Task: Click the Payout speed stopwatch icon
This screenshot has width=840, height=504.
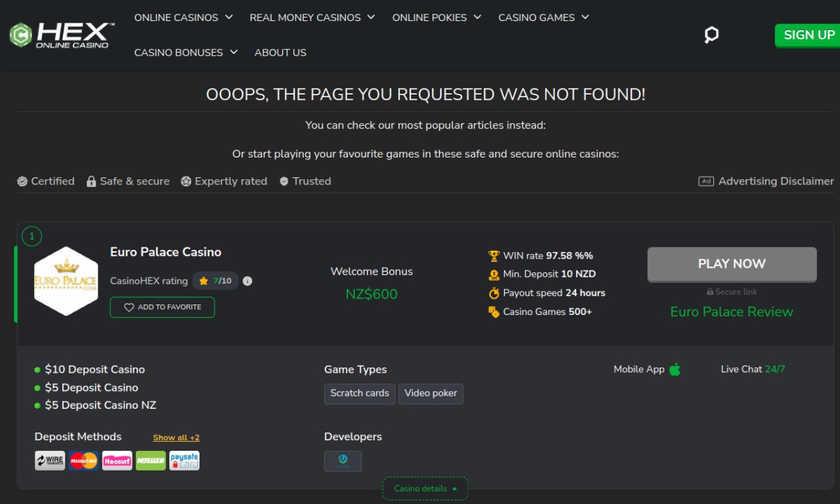Action: pos(494,293)
